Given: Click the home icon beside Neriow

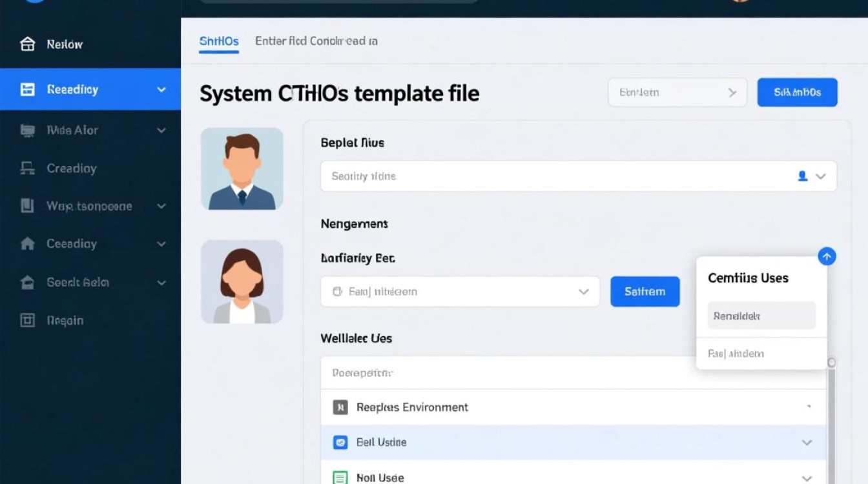Looking at the screenshot, I should tap(27, 45).
